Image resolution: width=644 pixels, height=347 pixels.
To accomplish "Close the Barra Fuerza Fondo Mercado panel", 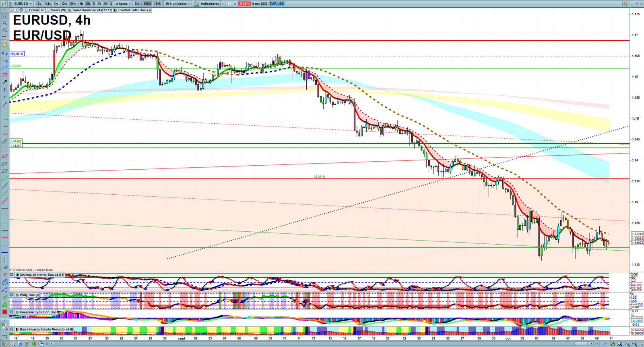I will [x=12, y=329].
